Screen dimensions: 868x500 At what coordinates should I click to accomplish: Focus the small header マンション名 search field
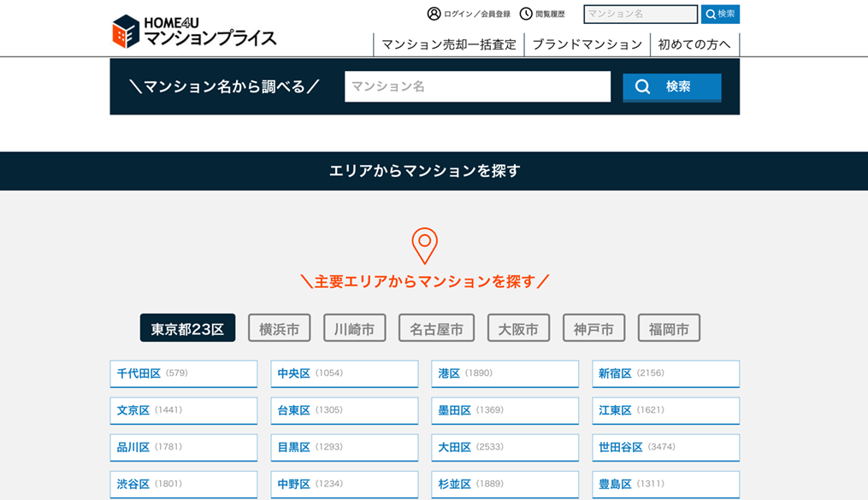[641, 15]
